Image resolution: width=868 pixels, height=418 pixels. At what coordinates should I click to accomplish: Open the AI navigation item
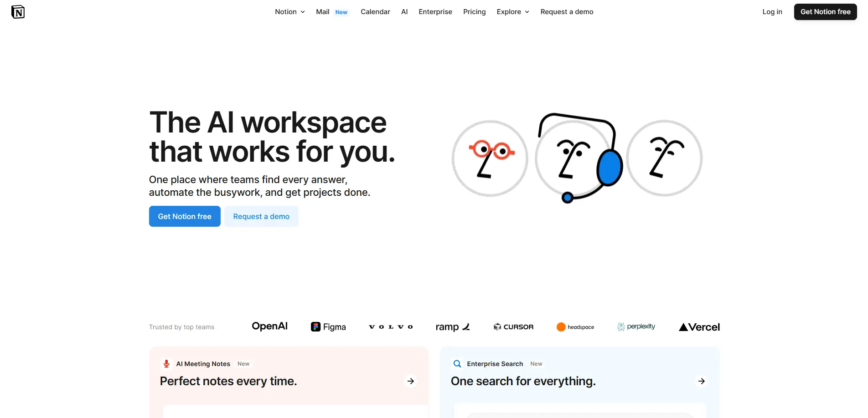tap(404, 12)
